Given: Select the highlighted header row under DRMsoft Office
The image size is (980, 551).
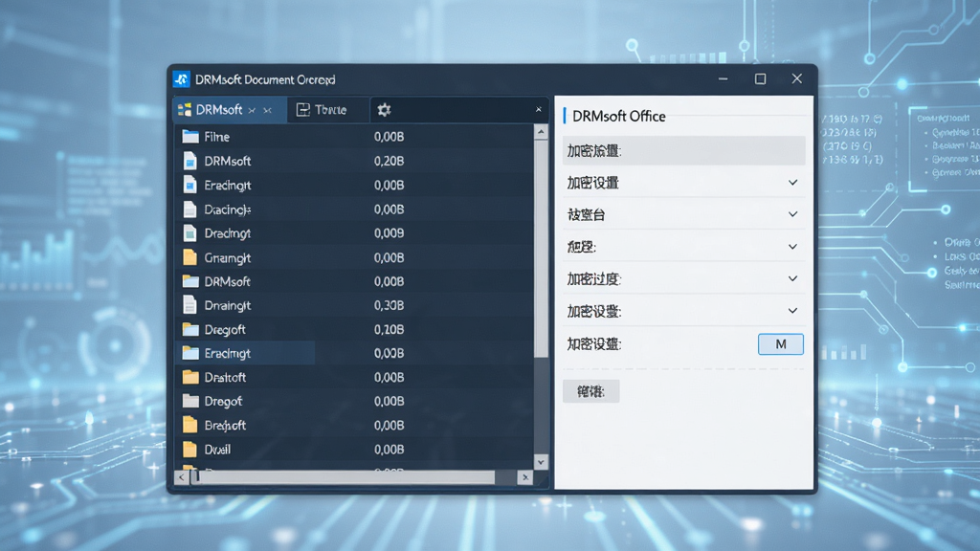Looking at the screenshot, I should click(683, 150).
